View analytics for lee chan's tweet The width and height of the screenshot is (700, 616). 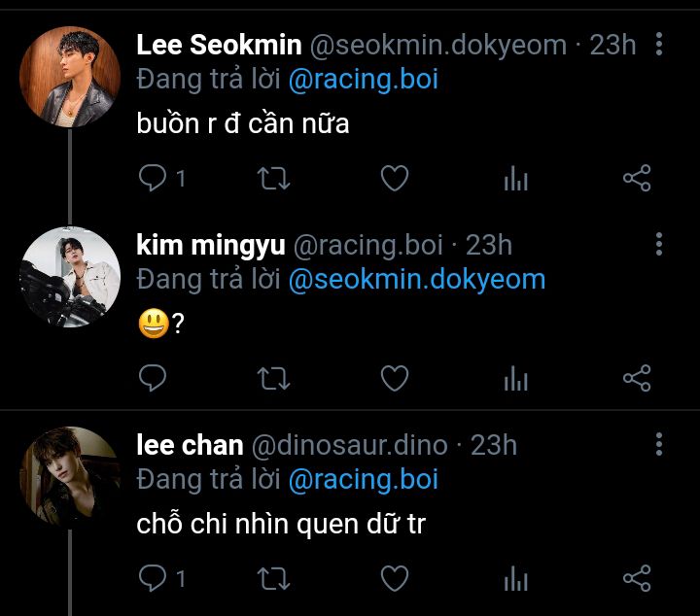[x=515, y=579]
